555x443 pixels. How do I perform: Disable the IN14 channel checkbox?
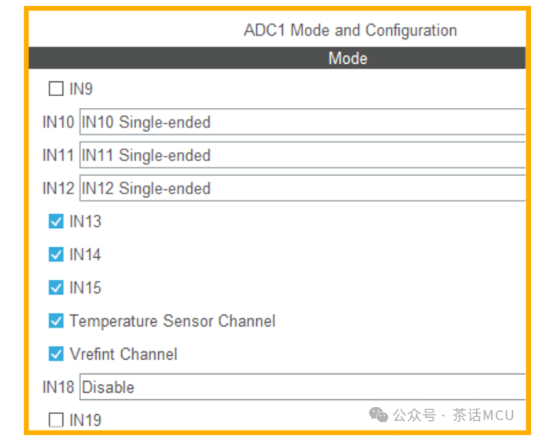pos(56,254)
